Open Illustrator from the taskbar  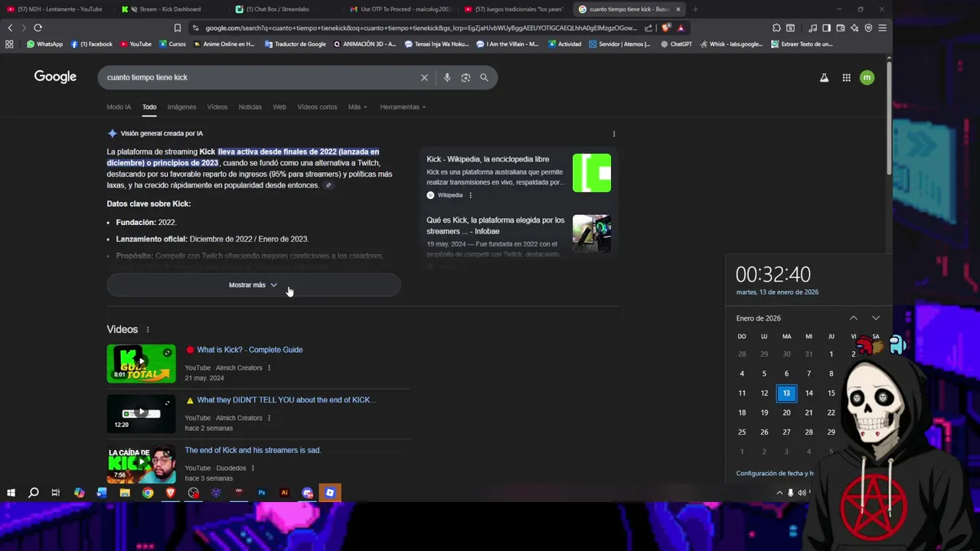[285, 493]
